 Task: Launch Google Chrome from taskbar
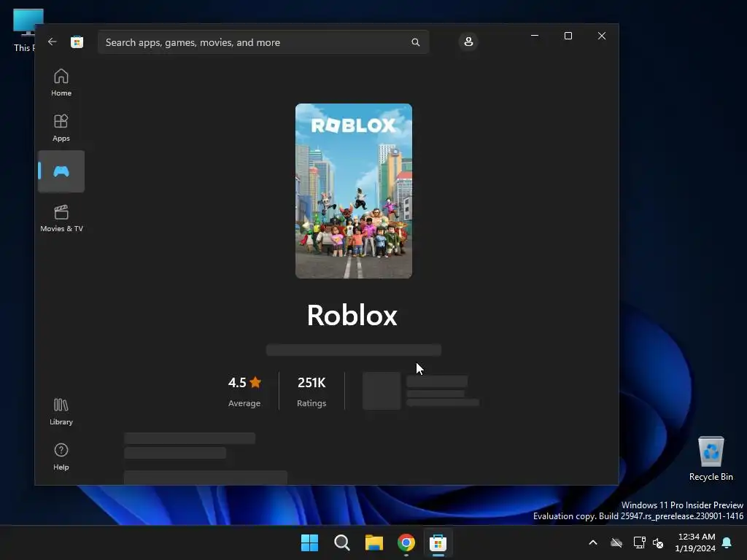[406, 542]
